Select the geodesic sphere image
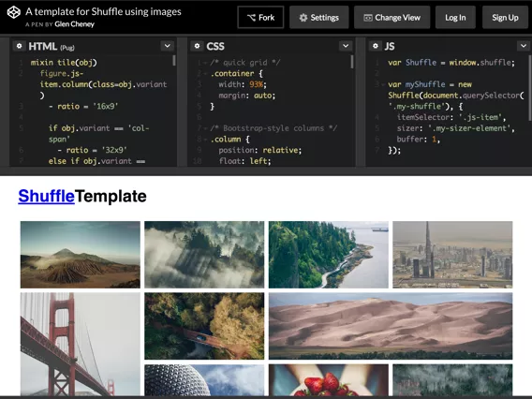The image size is (532, 399). pos(204,380)
